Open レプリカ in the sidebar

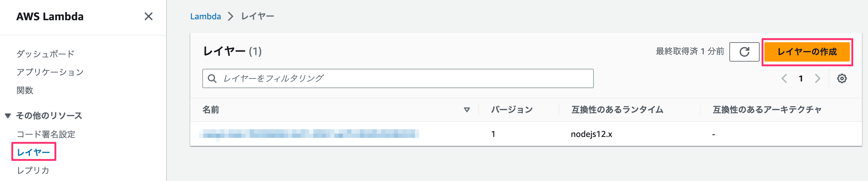pos(33,170)
